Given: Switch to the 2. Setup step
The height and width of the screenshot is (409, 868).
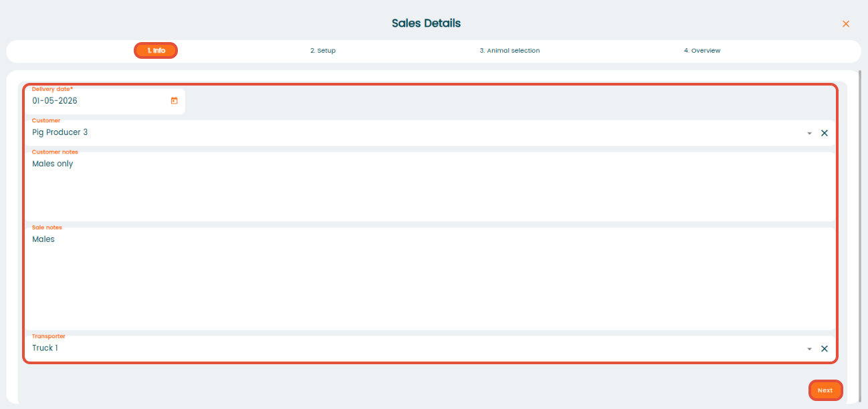Looking at the screenshot, I should pyautogui.click(x=323, y=51).
